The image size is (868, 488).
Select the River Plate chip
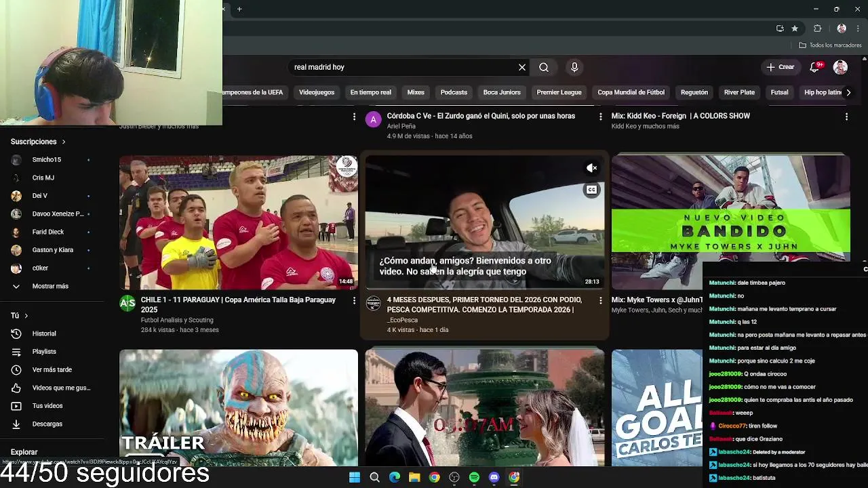click(739, 92)
